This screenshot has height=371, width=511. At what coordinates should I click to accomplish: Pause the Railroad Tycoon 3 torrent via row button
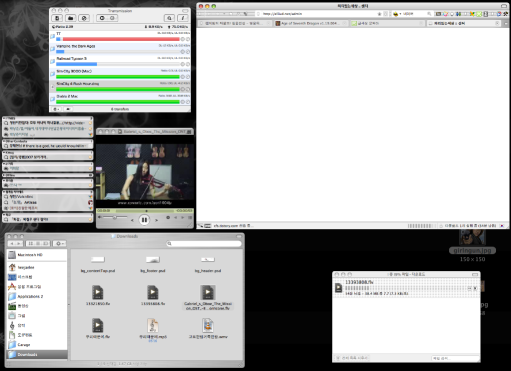click(x=183, y=64)
